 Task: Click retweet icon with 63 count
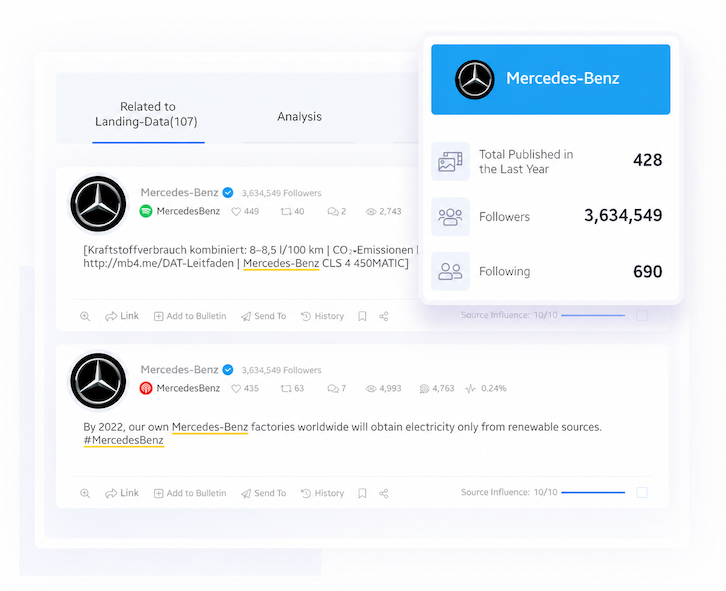(x=286, y=389)
